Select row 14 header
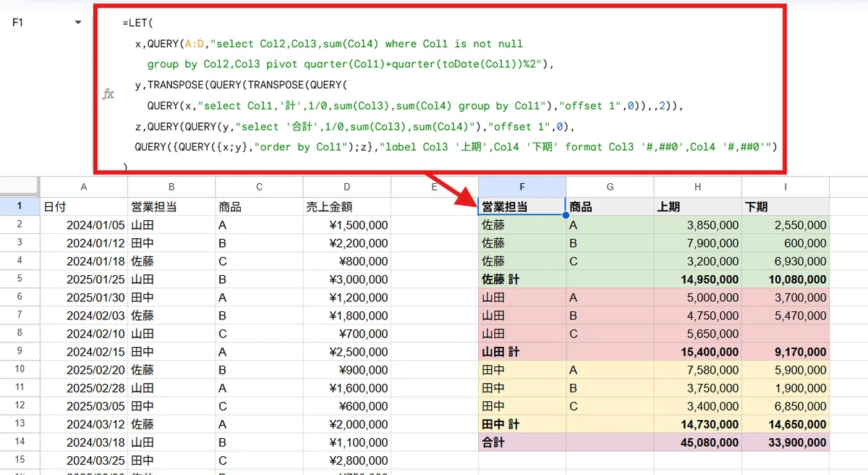868x475 pixels. coord(20,442)
